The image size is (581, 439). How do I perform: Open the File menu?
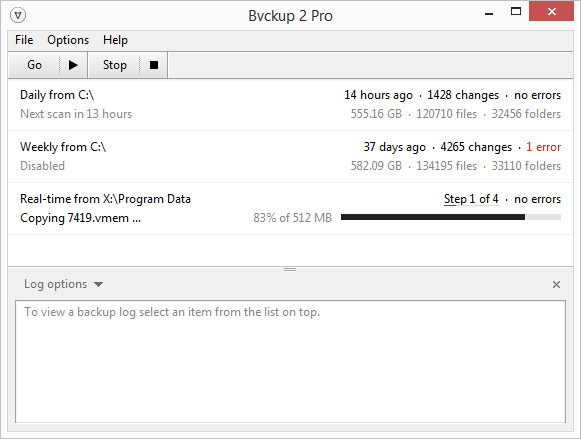24,40
